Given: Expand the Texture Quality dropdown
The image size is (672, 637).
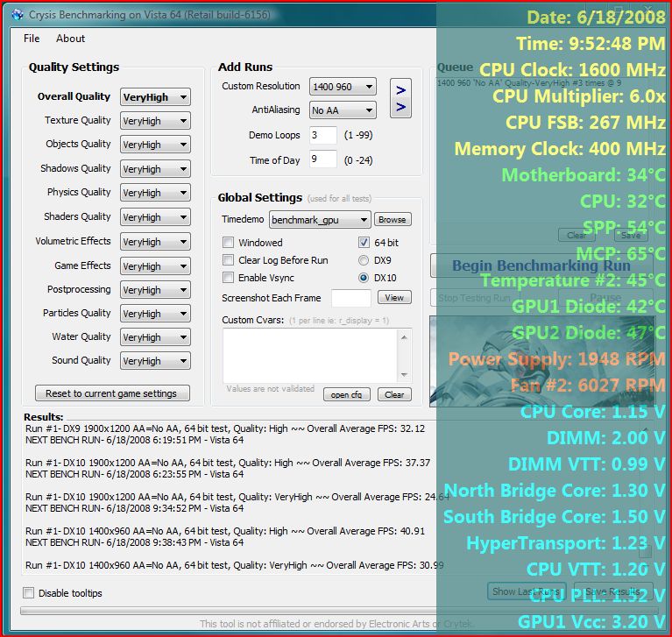Looking at the screenshot, I should [155, 121].
